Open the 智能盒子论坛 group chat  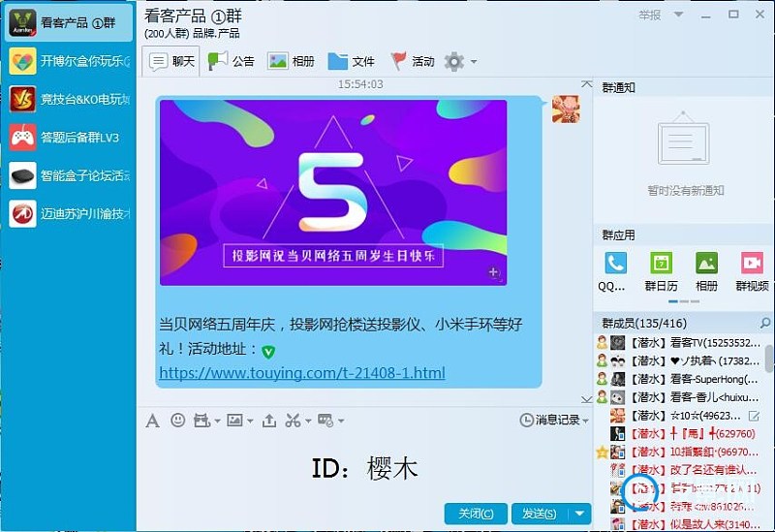click(68, 175)
